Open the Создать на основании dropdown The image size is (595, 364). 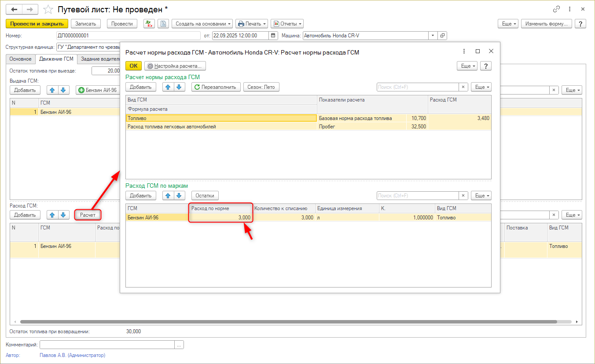[202, 24]
